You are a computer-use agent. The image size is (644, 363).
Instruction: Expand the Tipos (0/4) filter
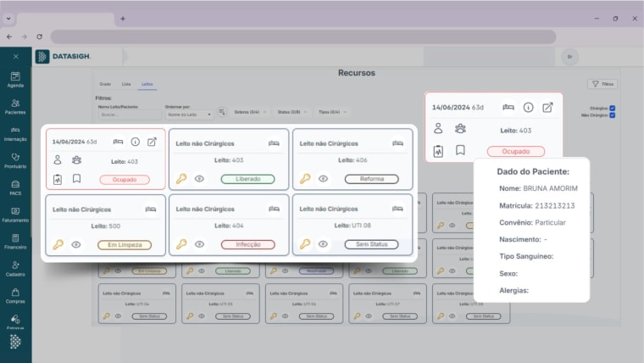pyautogui.click(x=332, y=112)
